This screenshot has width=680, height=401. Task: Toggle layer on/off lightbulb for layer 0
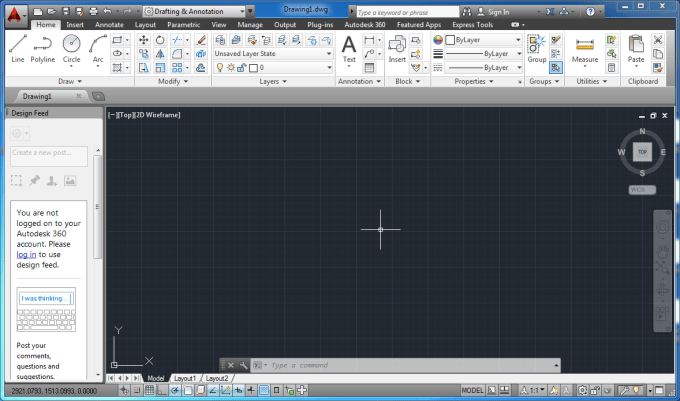220,68
